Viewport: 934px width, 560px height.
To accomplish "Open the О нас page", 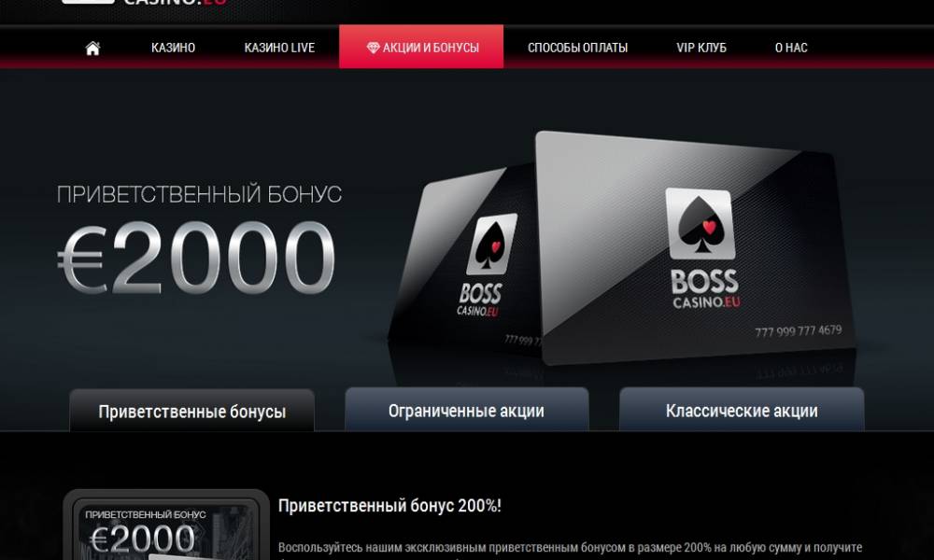I will pos(791,48).
